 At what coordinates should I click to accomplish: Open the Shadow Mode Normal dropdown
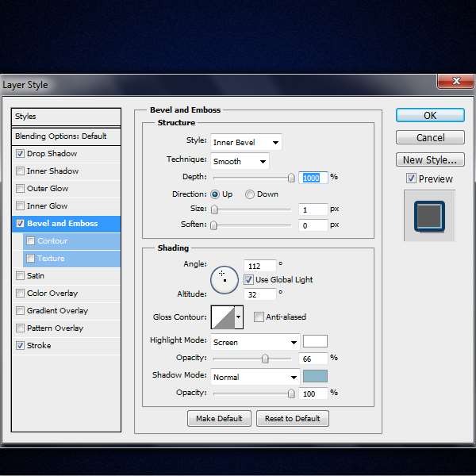[255, 377]
